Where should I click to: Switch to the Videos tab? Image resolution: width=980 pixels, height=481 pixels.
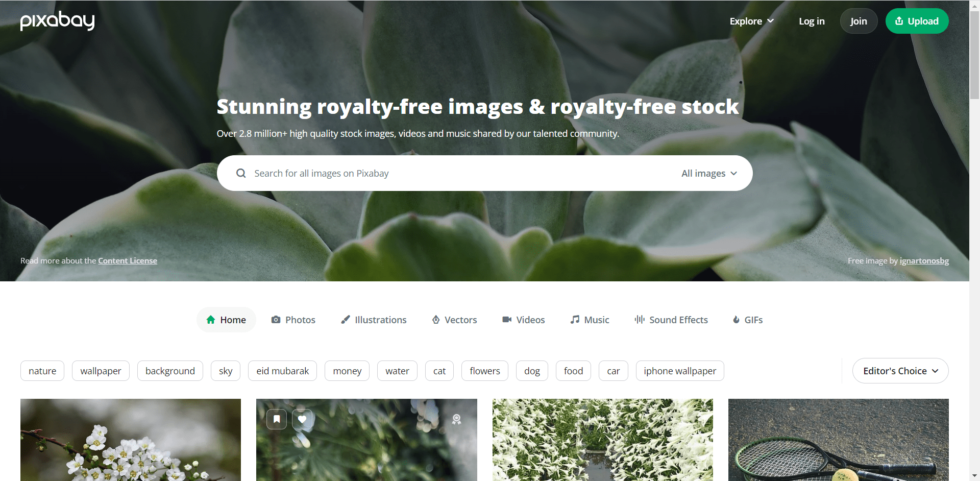point(524,320)
